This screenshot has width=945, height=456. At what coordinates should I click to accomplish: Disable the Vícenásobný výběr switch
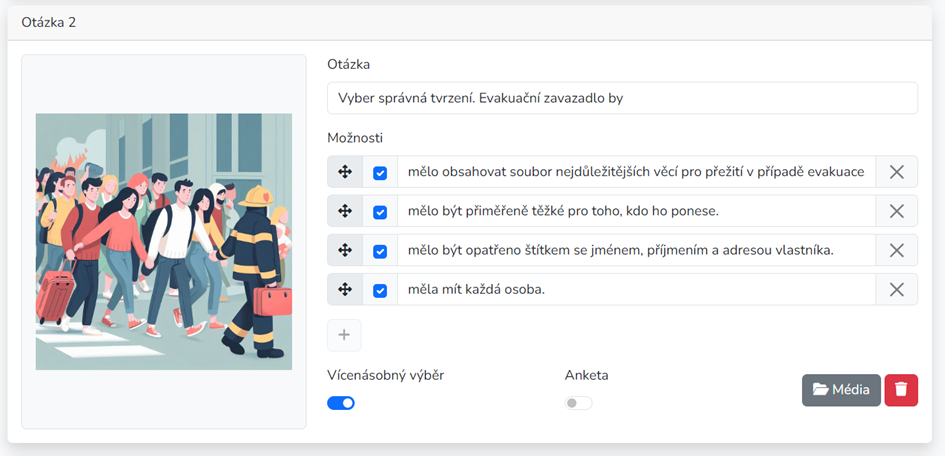point(341,403)
